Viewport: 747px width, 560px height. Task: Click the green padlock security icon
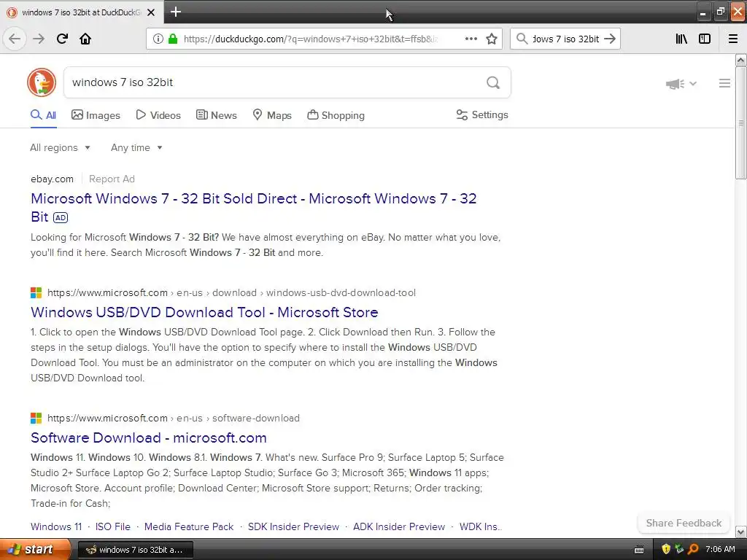[172, 39]
